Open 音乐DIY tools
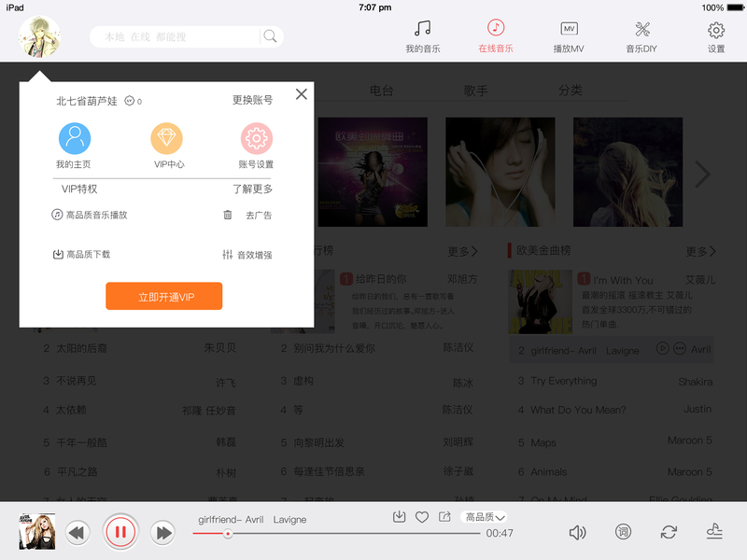Screen dimensions: 747x560 point(641,36)
